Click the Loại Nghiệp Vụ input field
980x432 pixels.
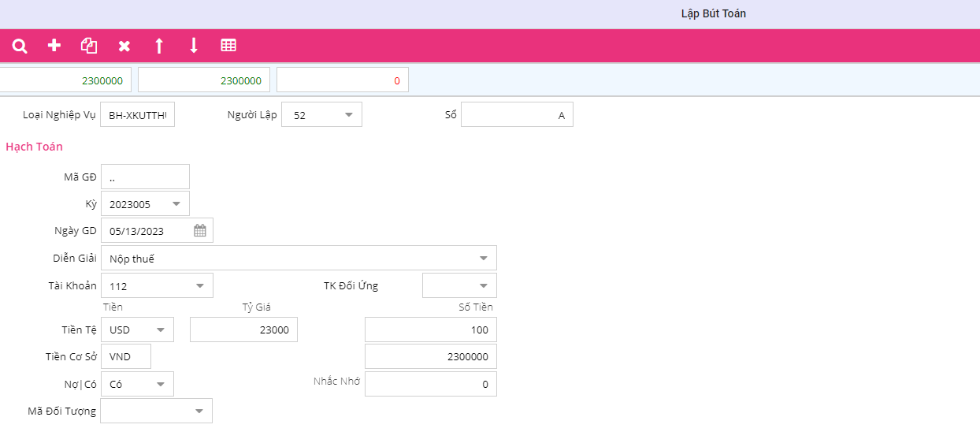pos(138,115)
